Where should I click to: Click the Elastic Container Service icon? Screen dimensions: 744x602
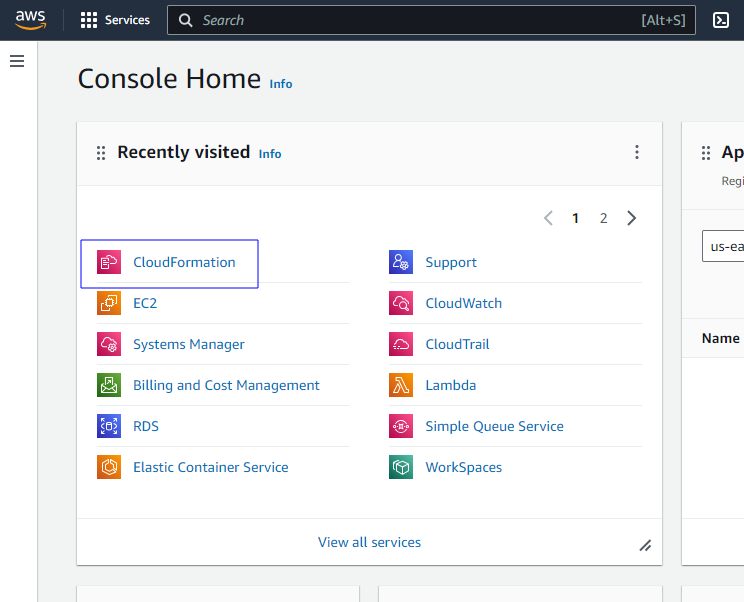[109, 467]
